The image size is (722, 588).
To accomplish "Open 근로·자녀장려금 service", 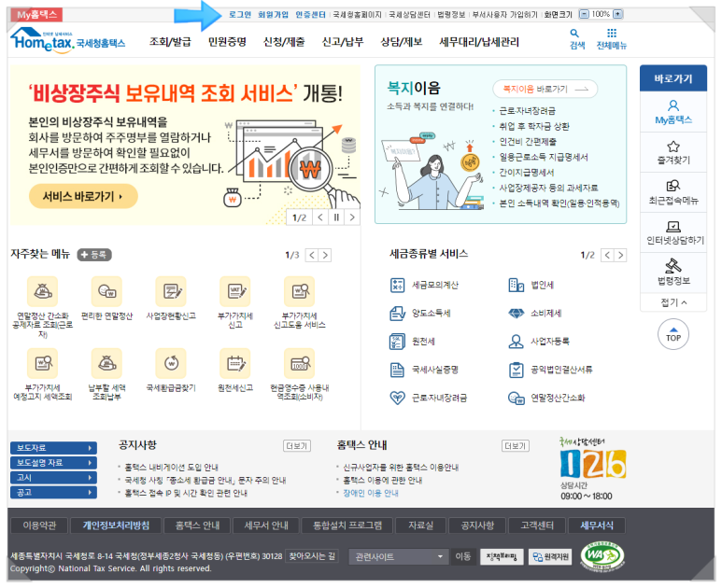I will [x=428, y=398].
